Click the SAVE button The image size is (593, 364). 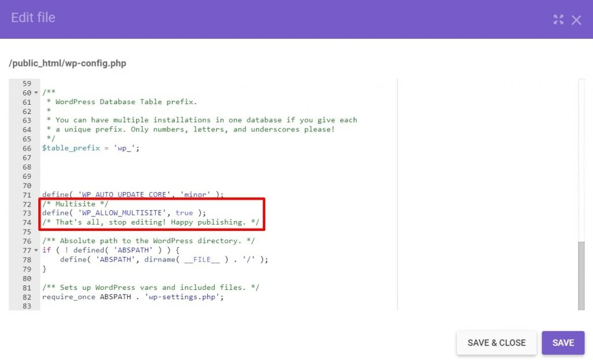point(563,343)
